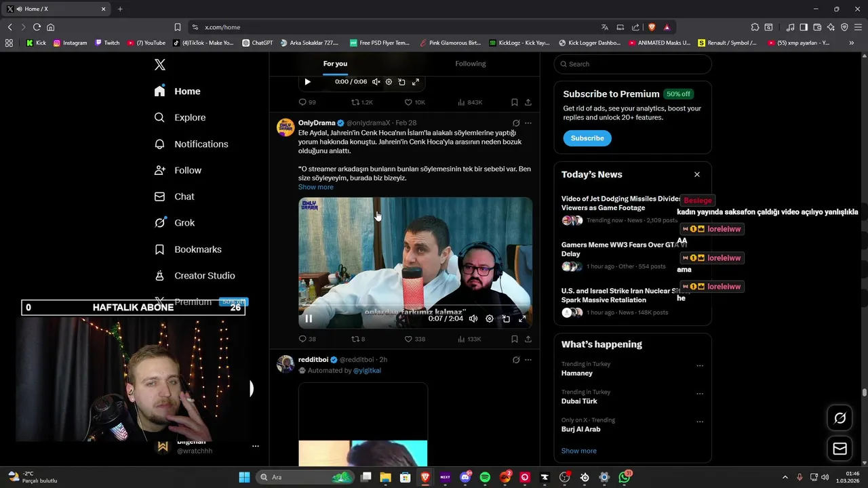Enter fullscreen on OnlyDrama video
868x488 pixels.
coord(522,319)
